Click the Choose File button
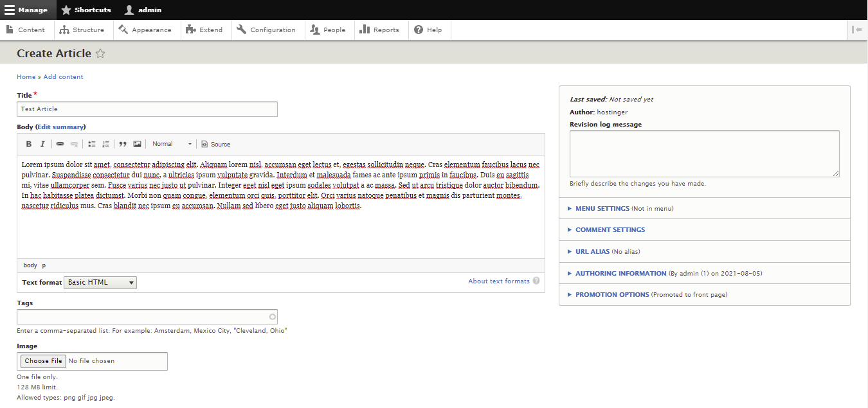The image size is (868, 408). [x=43, y=361]
